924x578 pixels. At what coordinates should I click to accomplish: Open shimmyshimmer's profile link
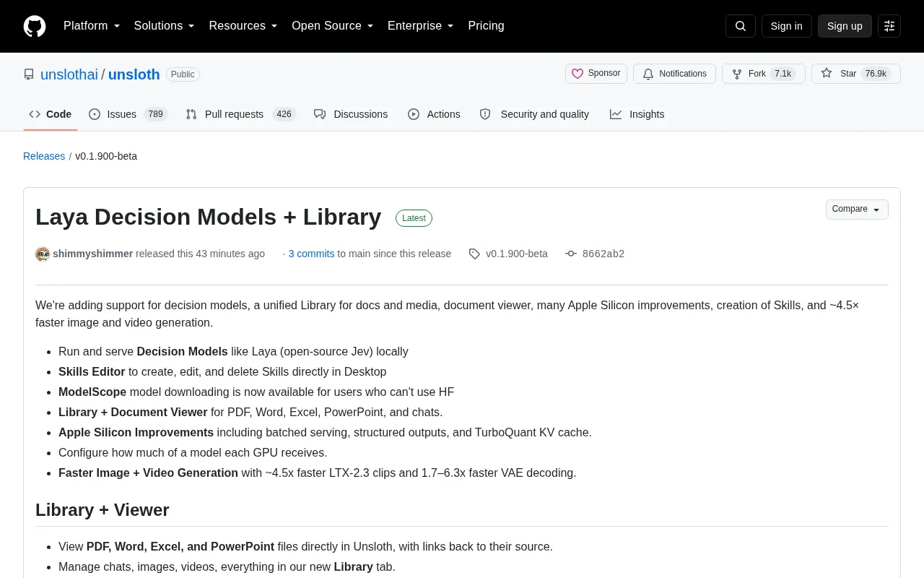pos(92,254)
